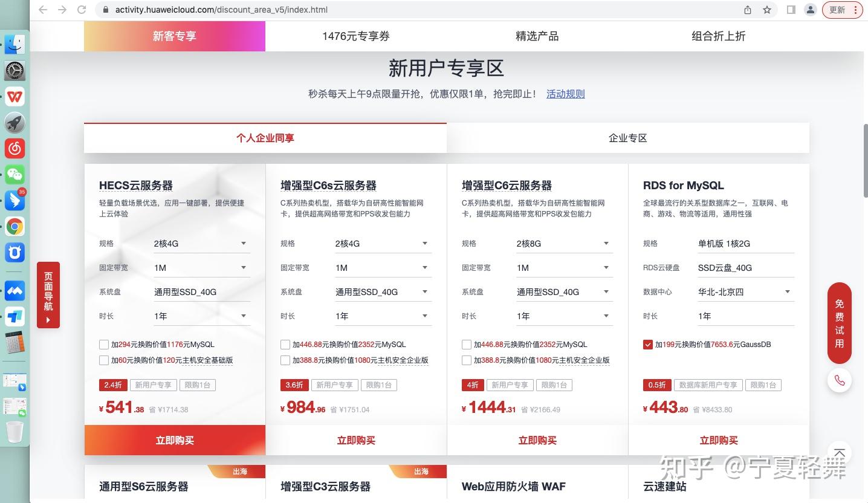
Task: Open C6s 系统盘 通用型SSD_40G dropdown
Action: pyautogui.click(x=382, y=292)
